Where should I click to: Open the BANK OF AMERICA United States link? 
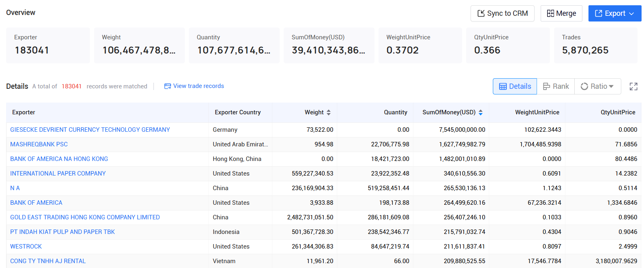pyautogui.click(x=36, y=203)
